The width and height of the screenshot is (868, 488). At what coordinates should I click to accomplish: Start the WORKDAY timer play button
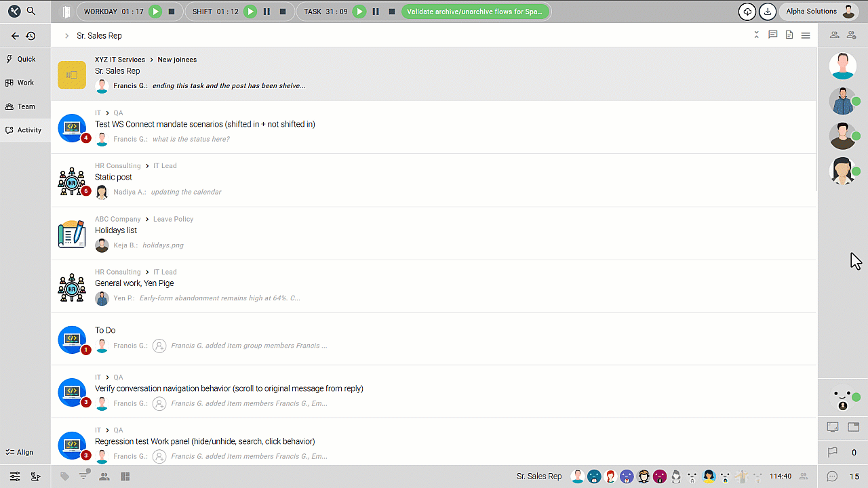155,12
